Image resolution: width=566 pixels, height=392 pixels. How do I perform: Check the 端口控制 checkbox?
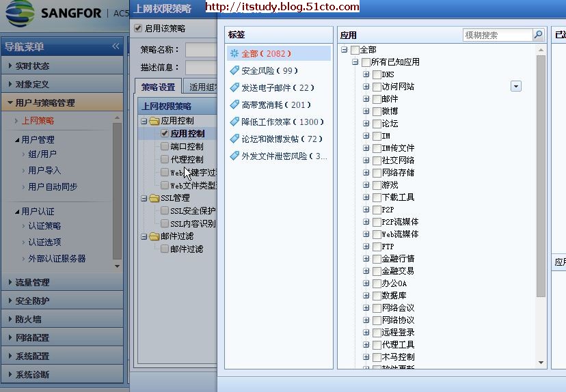click(165, 146)
